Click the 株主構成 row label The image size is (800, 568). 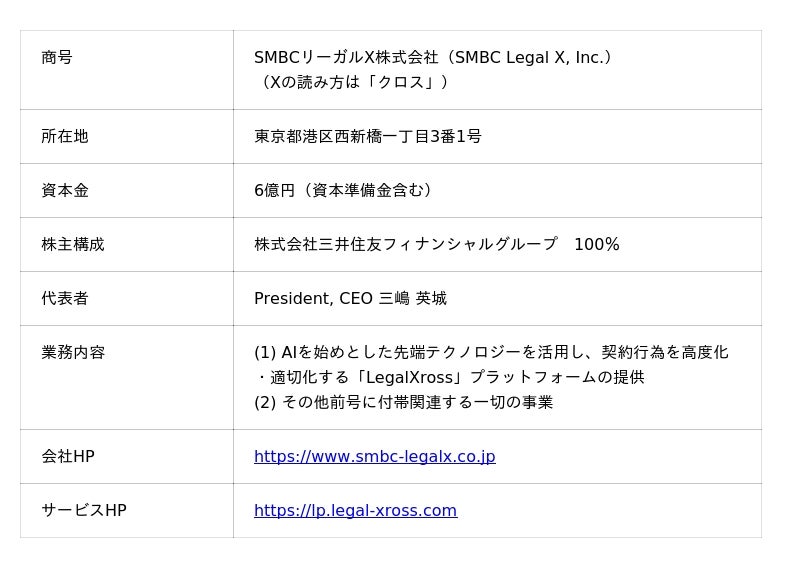coord(73,244)
